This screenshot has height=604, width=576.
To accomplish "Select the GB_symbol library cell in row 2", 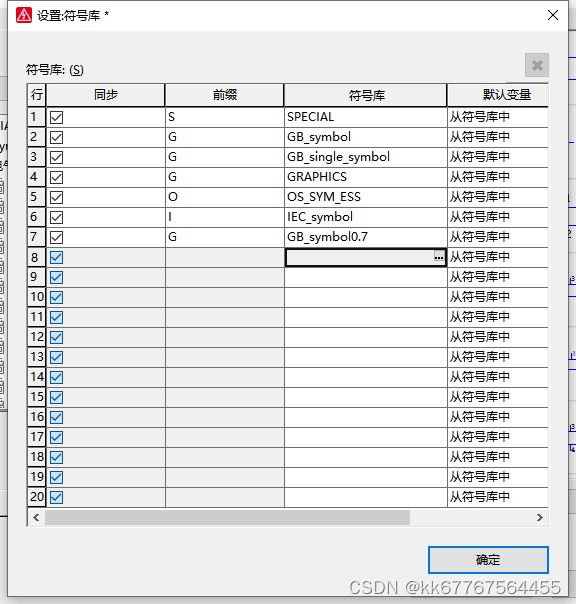I will point(366,137).
